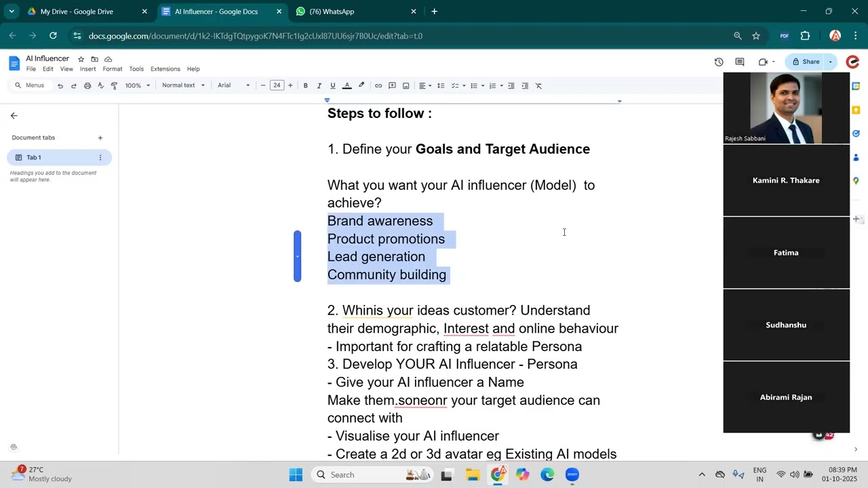Open the highlight color picker
The image size is (868, 488).
coord(361,85)
